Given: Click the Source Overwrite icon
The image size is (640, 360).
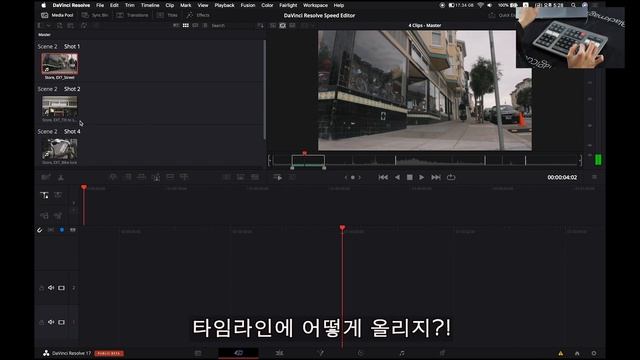Looking at the screenshot, I should [184, 177].
